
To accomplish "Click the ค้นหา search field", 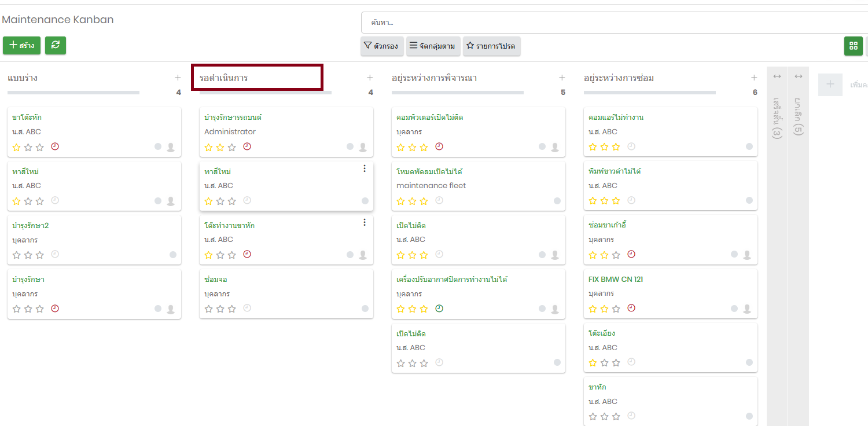I will pos(613,23).
